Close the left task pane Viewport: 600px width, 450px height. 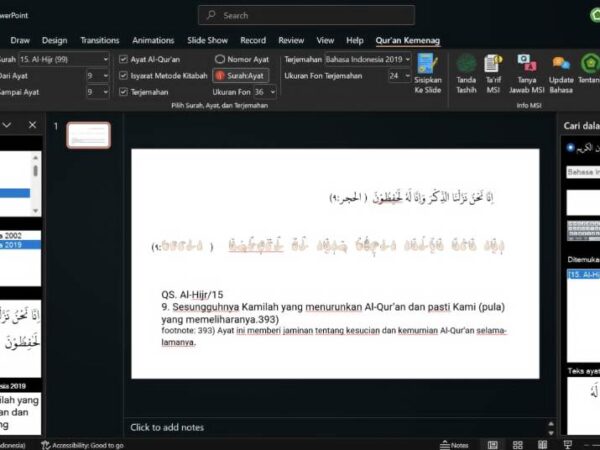pos(32,125)
